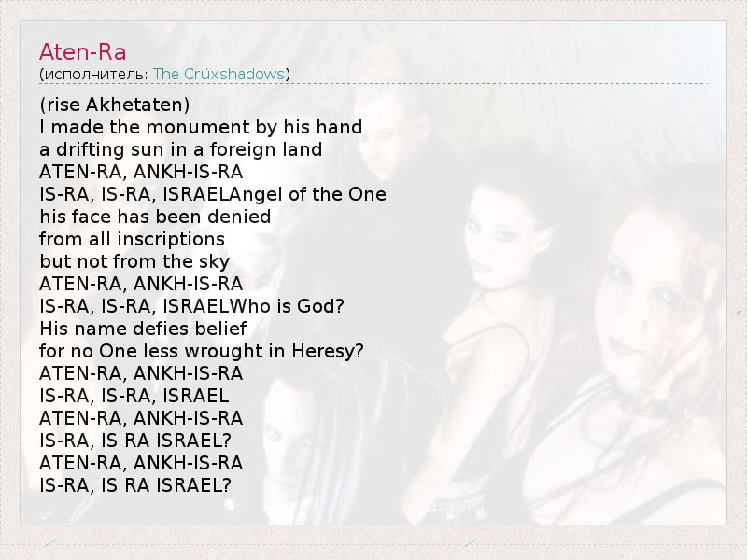Click the line his face has been denied
Viewport: 747px width, 560px height.
155,217
